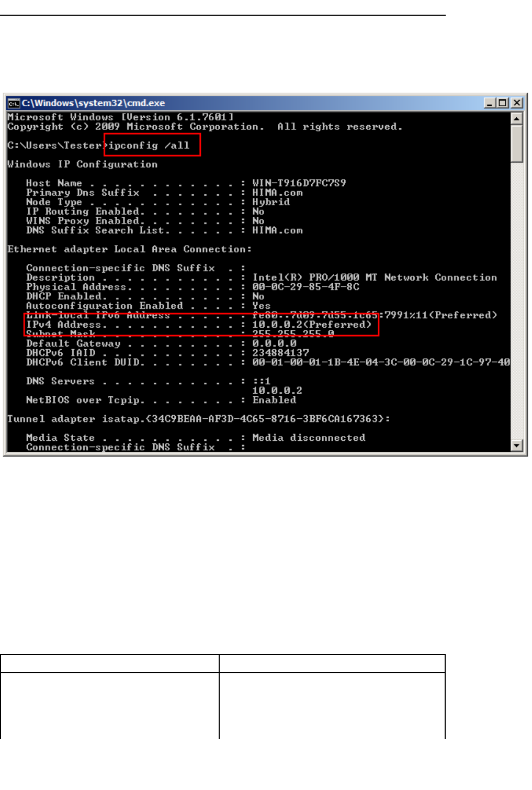Click the console scrollbar down arrow
The width and height of the screenshot is (532, 790).
[517, 446]
